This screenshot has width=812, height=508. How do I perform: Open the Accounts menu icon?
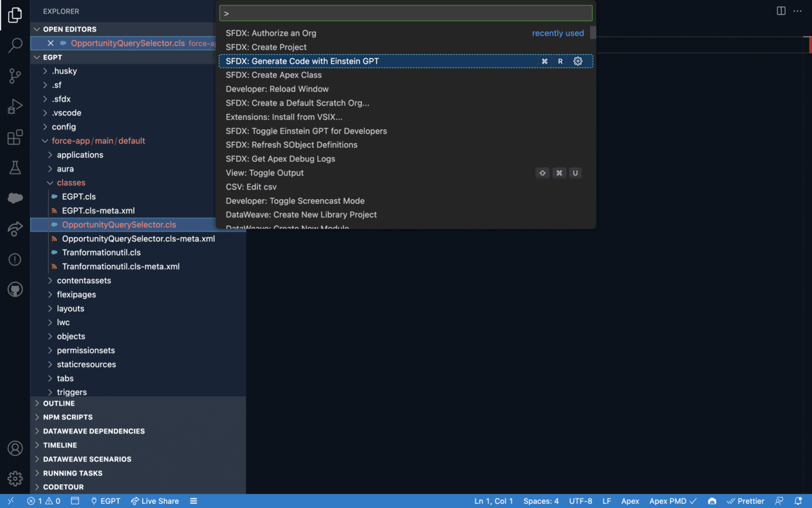pos(15,448)
